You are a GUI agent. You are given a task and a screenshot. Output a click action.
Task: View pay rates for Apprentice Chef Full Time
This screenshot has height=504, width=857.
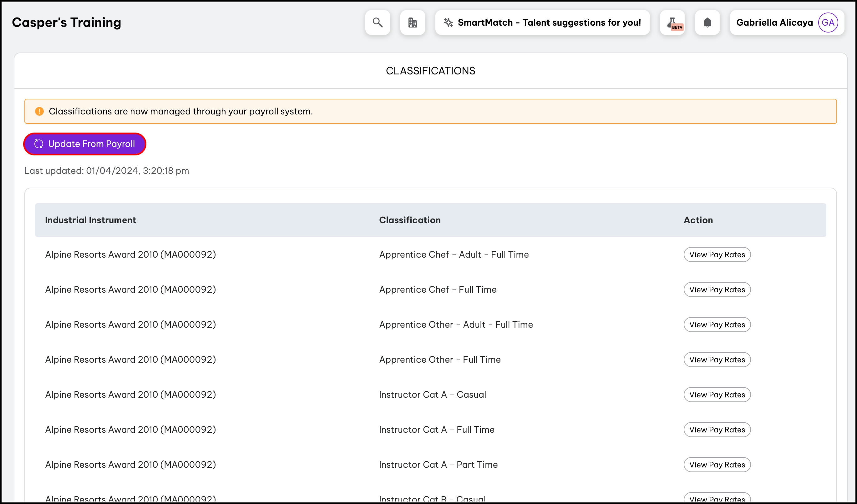point(717,290)
